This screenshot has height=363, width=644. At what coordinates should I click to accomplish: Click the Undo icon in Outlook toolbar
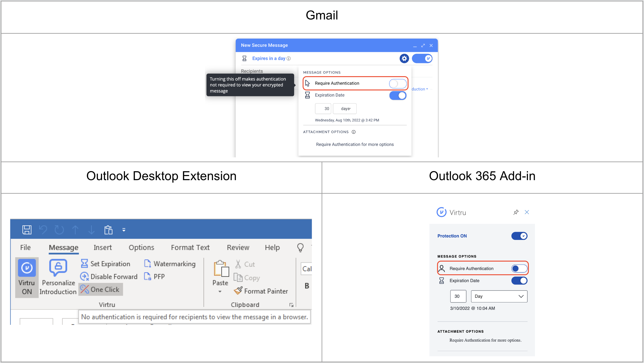(43, 230)
